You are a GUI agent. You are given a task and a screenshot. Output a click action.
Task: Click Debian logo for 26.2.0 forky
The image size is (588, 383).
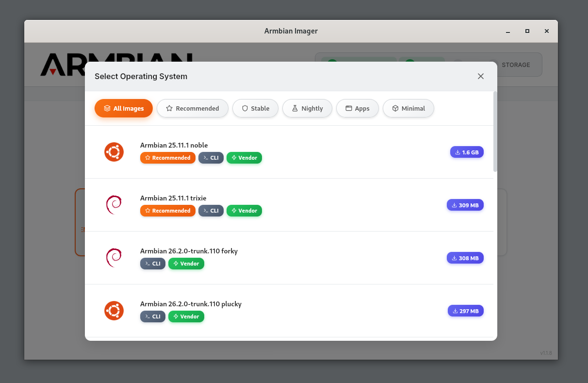point(114,258)
